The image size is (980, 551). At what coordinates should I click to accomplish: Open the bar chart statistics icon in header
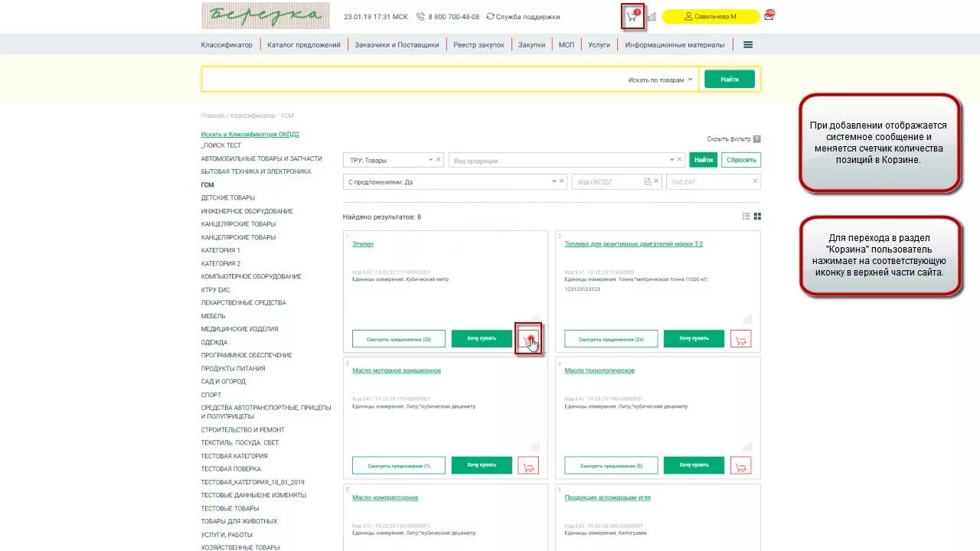tap(652, 17)
